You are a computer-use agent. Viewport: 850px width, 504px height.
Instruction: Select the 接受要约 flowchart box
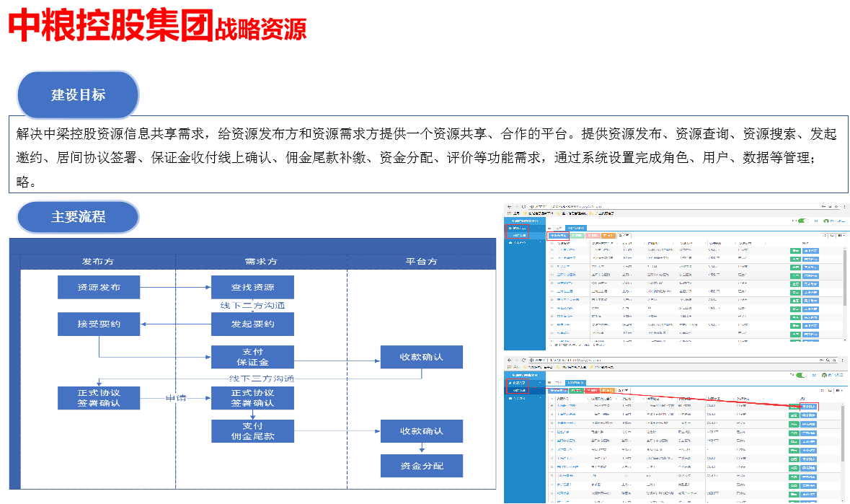pyautogui.click(x=99, y=324)
